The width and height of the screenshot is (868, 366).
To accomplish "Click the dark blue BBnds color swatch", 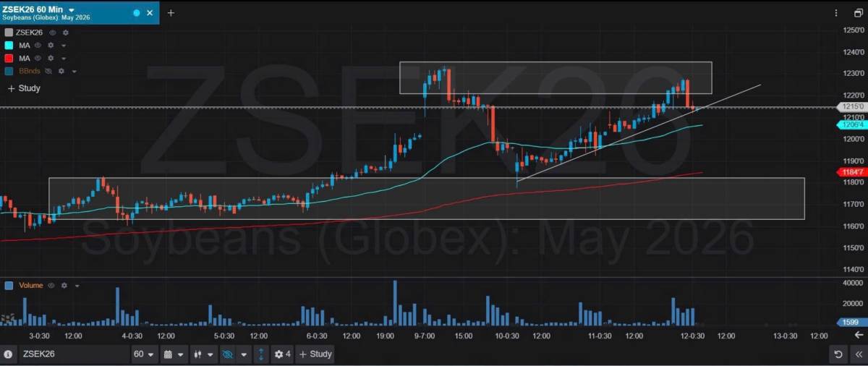I will click(x=9, y=71).
